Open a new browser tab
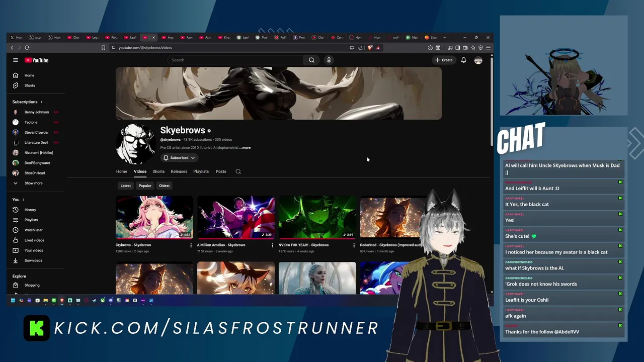Screen dimensions: 644x362 click(x=445, y=38)
